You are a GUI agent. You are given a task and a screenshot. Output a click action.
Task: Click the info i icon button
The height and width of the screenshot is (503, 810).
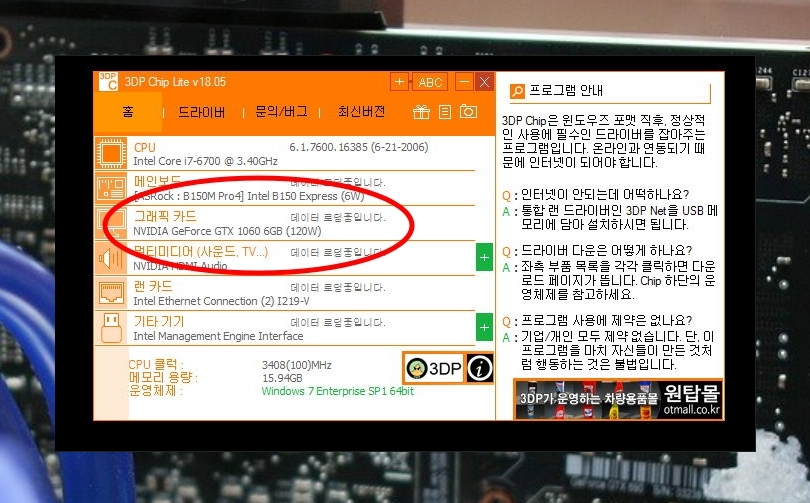[x=479, y=368]
